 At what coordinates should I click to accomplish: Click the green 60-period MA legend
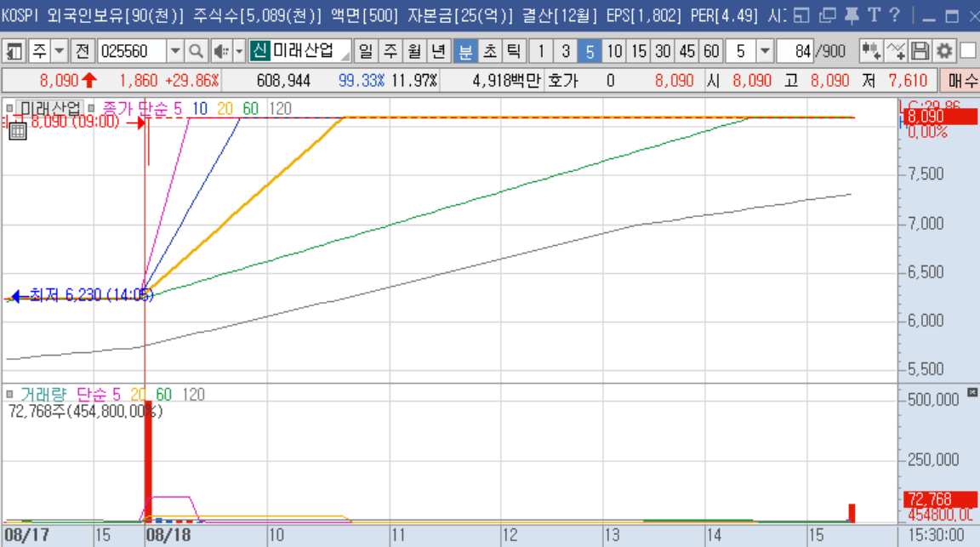(x=251, y=109)
